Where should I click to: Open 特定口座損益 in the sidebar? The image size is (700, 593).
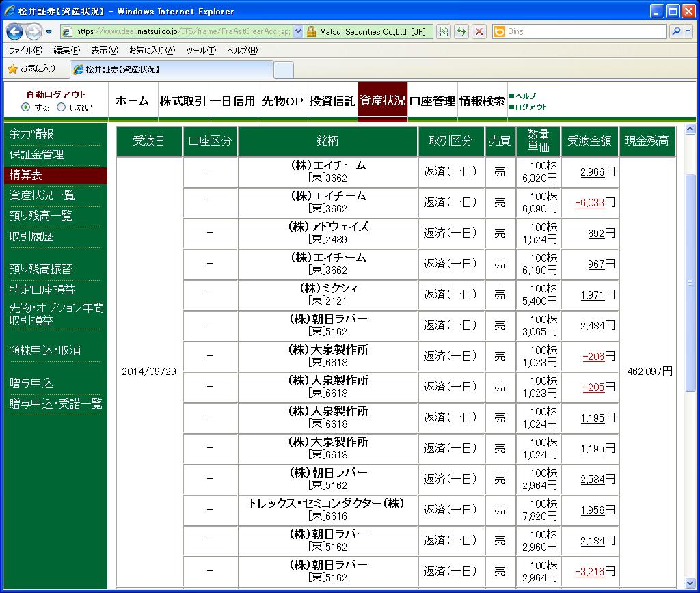(42, 290)
